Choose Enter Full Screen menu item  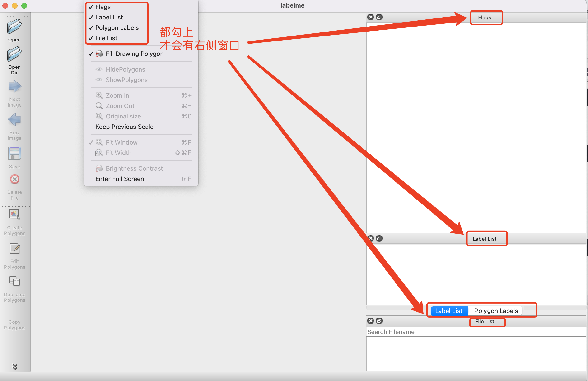[x=119, y=179]
